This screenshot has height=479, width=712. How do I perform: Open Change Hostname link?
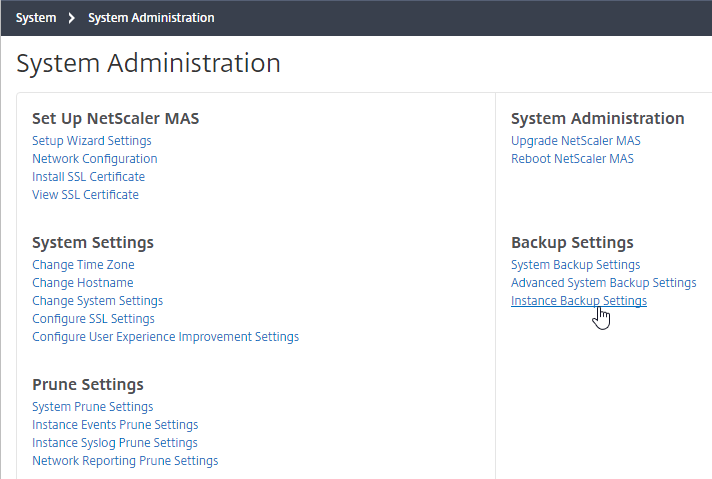(83, 283)
